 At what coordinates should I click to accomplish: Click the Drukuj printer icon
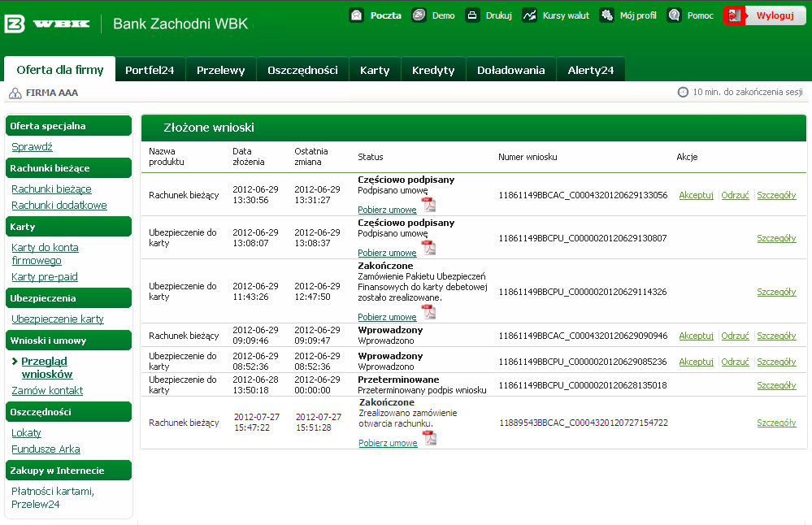472,15
